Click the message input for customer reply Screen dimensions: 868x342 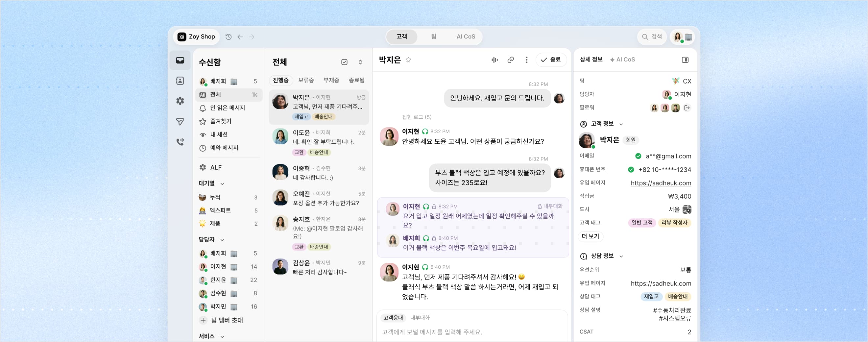click(472, 332)
